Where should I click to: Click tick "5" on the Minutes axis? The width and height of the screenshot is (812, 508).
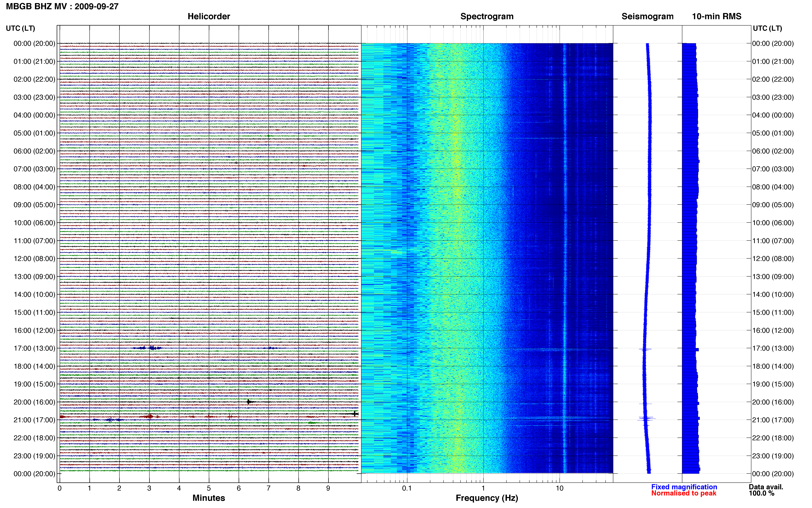209,488
